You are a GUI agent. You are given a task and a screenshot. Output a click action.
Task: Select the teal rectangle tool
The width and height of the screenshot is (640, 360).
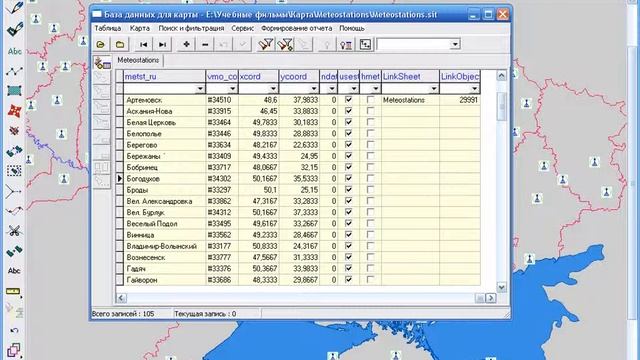coord(14,91)
